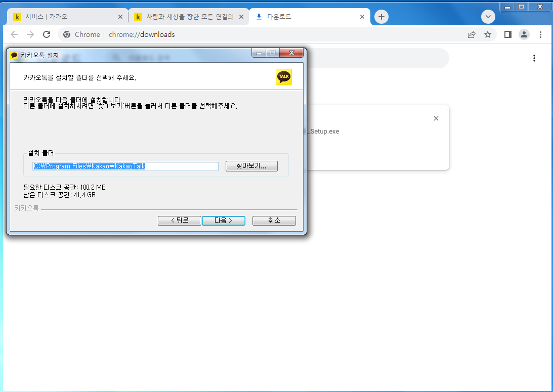Open the downloads page three-dot menu
This screenshot has width=553, height=392.
pyautogui.click(x=534, y=58)
